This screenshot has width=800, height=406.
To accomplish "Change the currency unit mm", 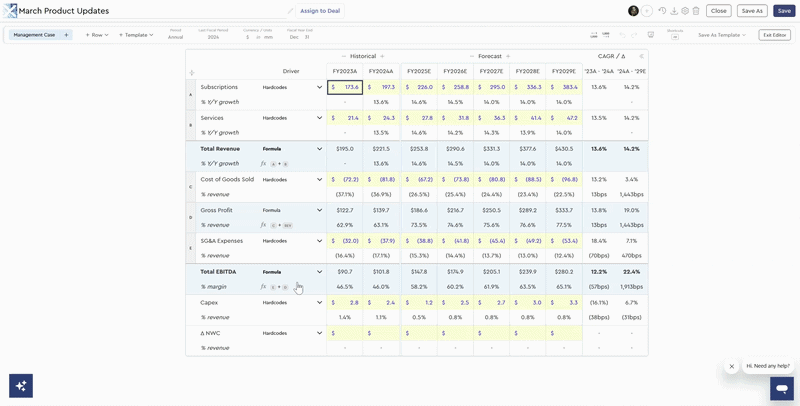I will pyautogui.click(x=268, y=37).
